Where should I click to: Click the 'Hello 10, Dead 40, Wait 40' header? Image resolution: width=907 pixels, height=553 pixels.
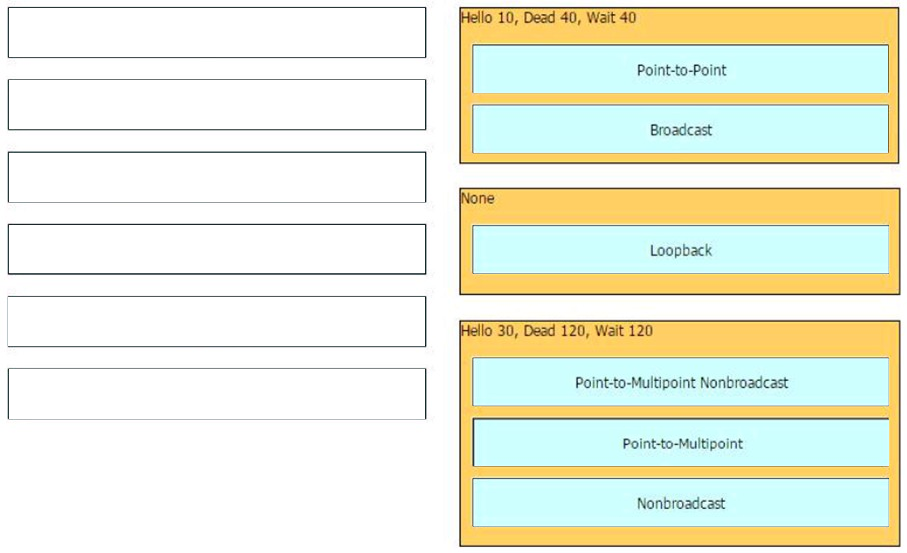tap(548, 18)
